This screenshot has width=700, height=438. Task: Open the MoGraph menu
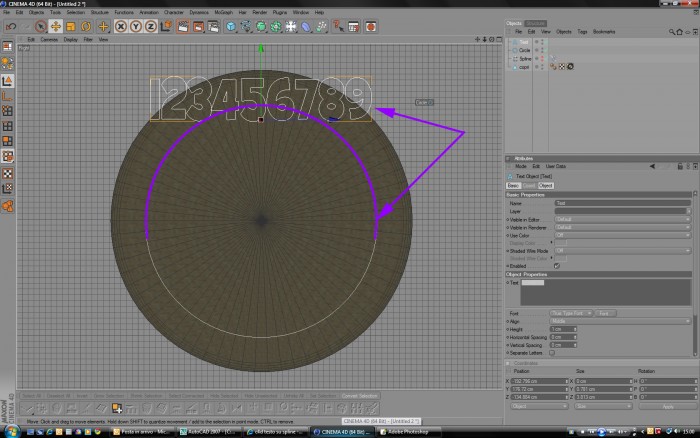click(x=223, y=12)
